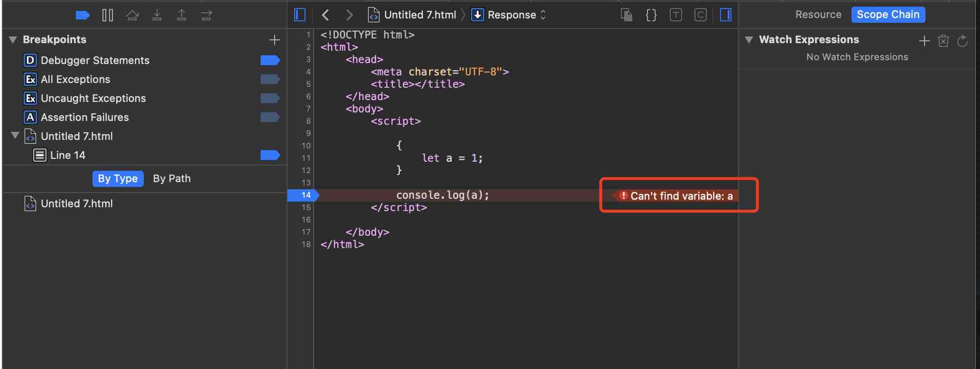The width and height of the screenshot is (980, 369).
Task: Select Debugger Statements breakpoint row
Action: [145, 60]
